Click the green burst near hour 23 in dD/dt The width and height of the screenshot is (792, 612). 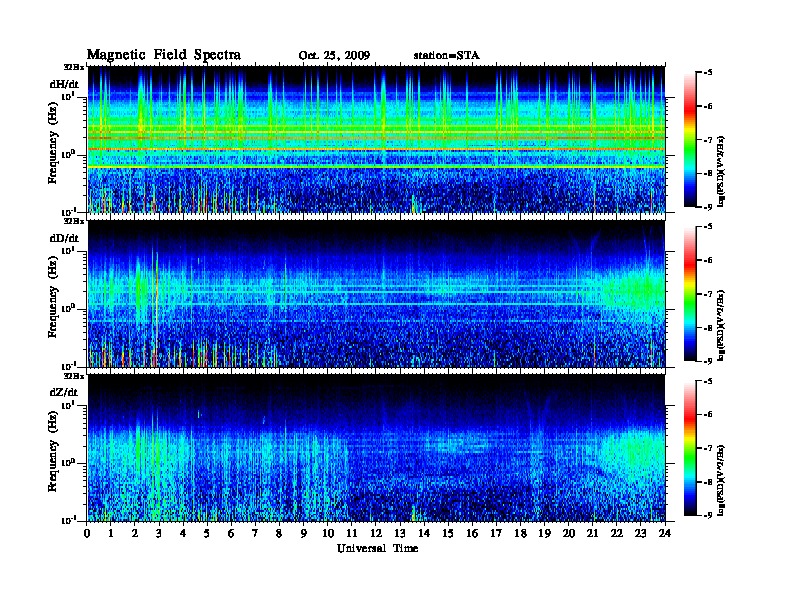(637, 289)
